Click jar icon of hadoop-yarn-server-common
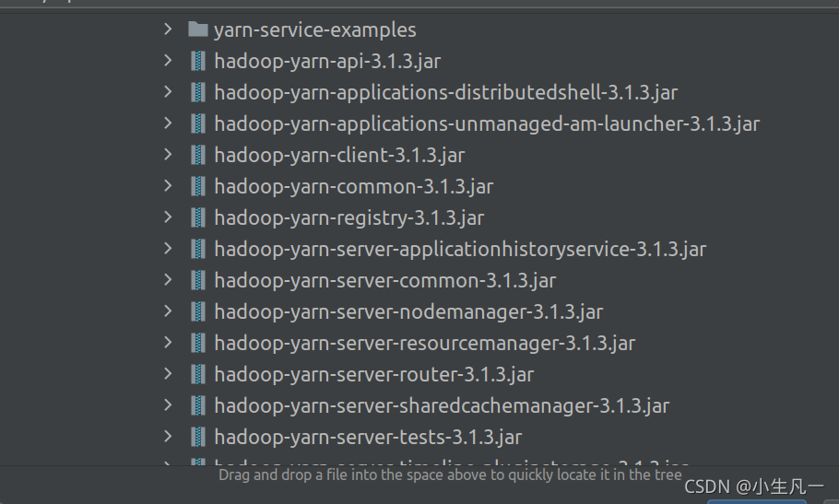The height and width of the screenshot is (504, 839). [x=198, y=280]
